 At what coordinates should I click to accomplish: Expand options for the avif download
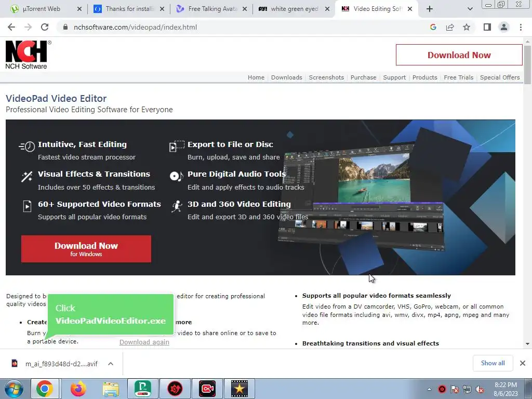point(111,364)
